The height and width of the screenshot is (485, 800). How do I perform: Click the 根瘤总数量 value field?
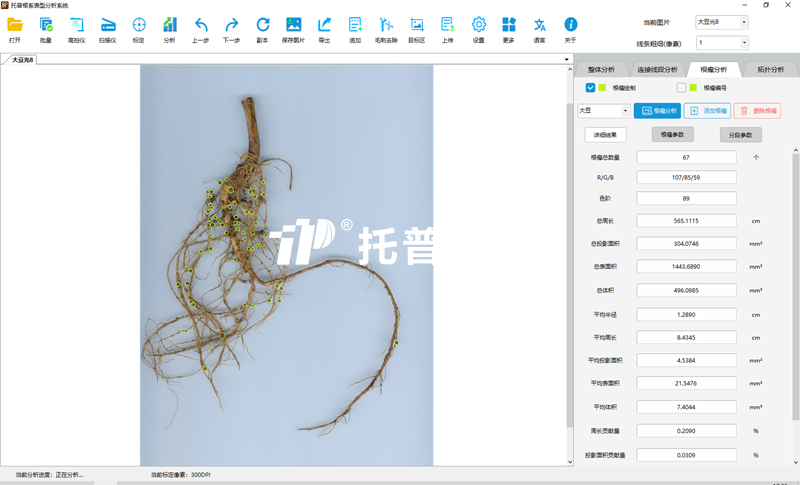coord(686,157)
